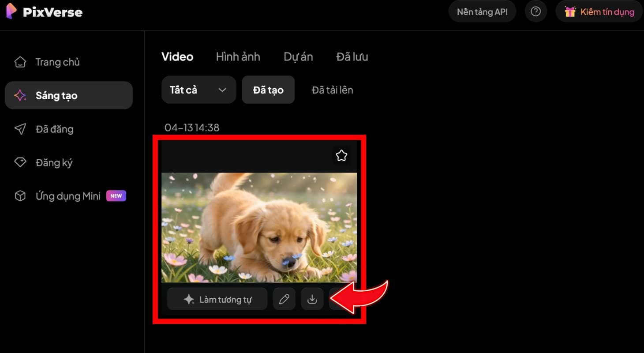
Task: Open the edit pencil icon on the video
Action: point(284,299)
